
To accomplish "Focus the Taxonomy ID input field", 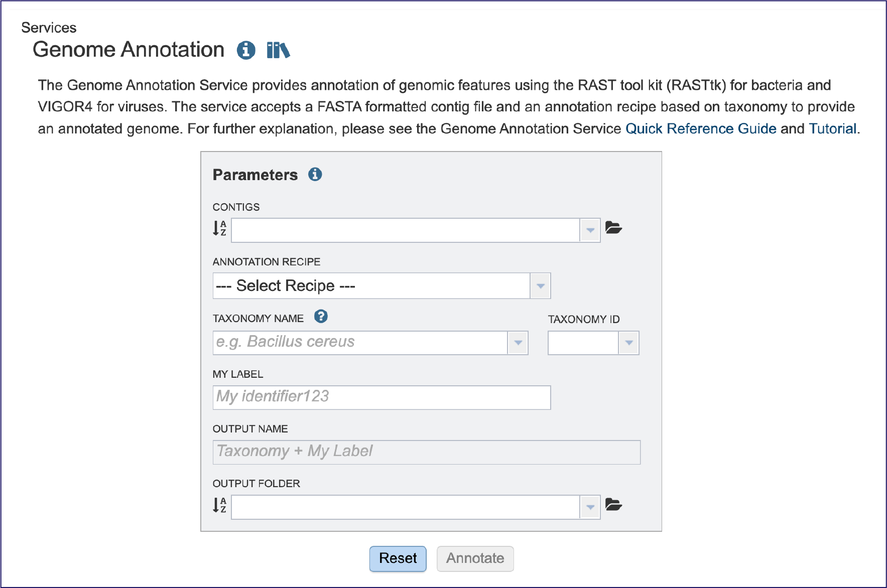I will click(583, 343).
